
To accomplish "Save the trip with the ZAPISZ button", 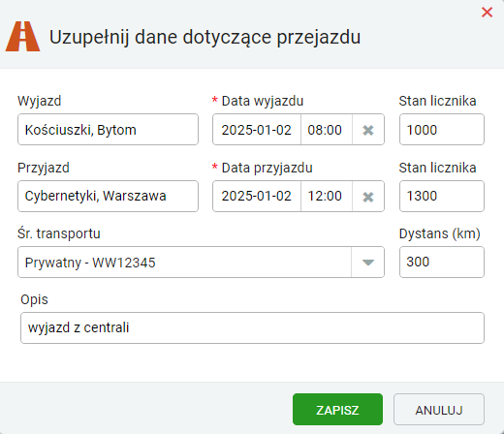I will pos(337,410).
